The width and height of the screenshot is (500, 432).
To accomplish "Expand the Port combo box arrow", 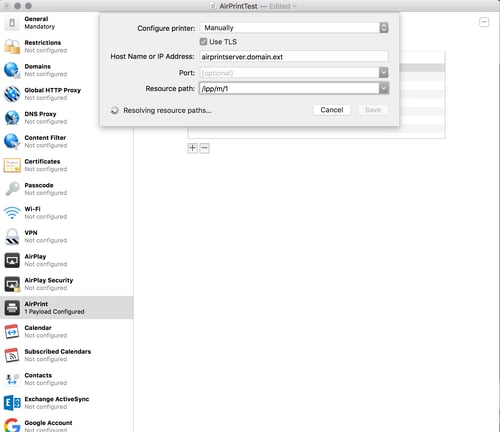I will pos(384,72).
